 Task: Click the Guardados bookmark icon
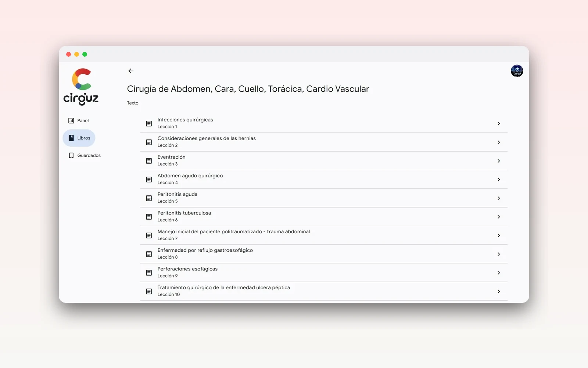(71, 155)
